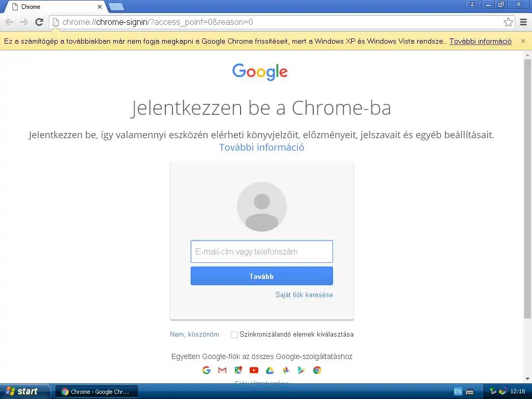This screenshot has height=399, width=532.
Task: Click the colorful tray icon beside the clock
Action: pos(503,392)
